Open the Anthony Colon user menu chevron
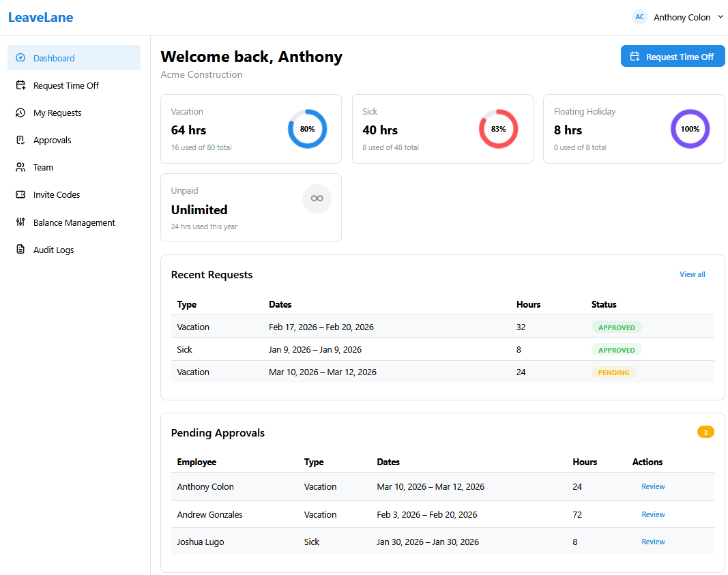Image resolution: width=728 pixels, height=575 pixels. click(x=720, y=16)
